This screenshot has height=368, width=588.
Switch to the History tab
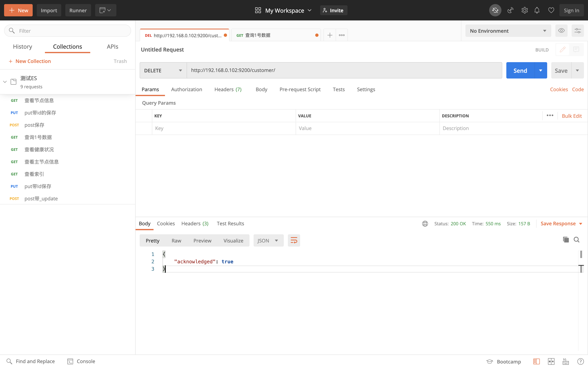(23, 46)
